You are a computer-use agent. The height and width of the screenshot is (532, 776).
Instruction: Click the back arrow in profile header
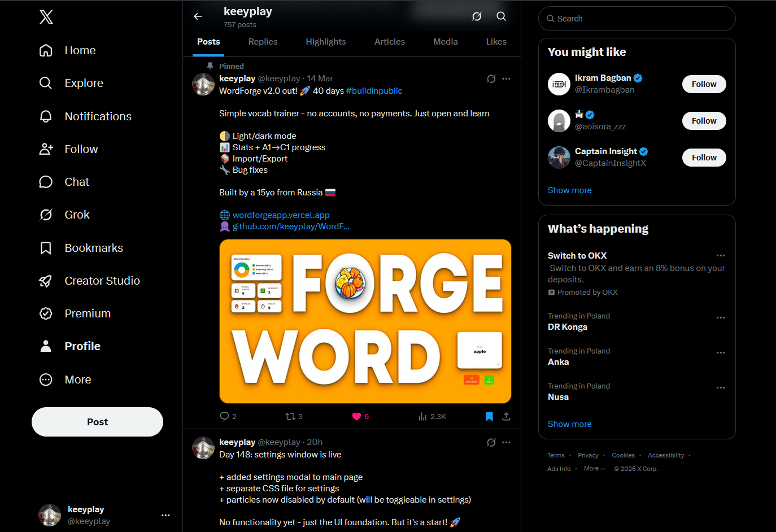[198, 16]
